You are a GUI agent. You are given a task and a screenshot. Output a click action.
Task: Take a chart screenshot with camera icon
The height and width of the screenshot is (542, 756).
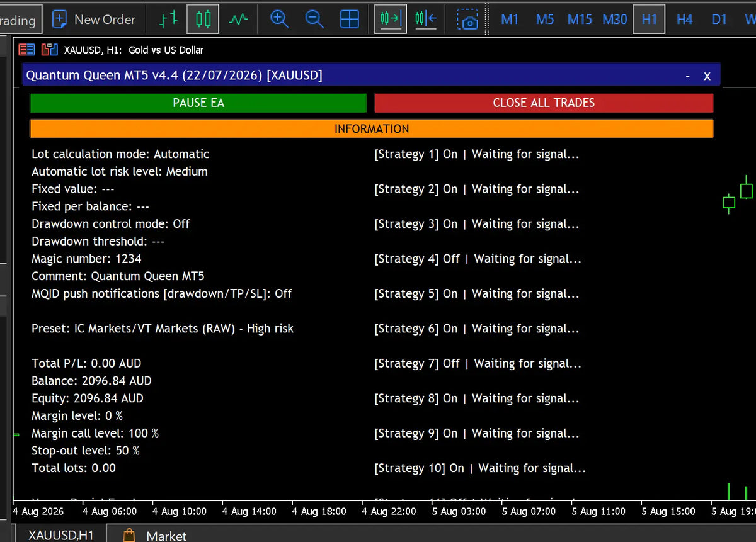[x=467, y=20]
